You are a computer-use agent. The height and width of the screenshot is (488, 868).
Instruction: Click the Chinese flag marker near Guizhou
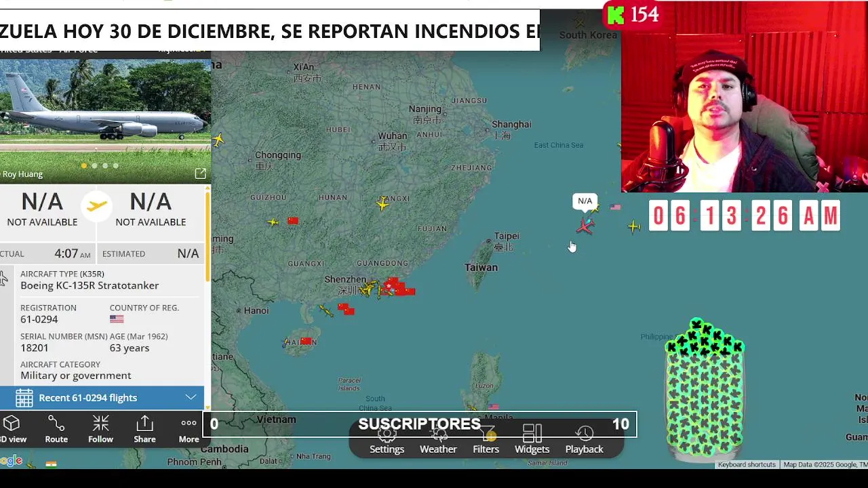[x=293, y=221]
